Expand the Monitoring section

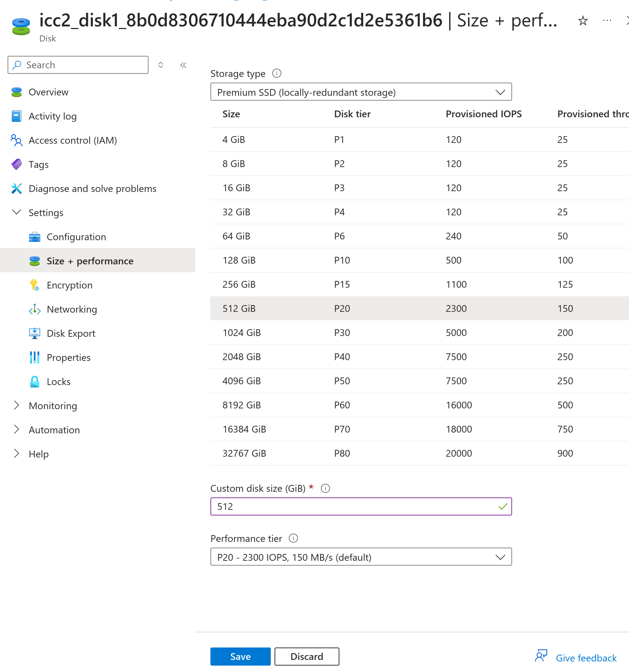pyautogui.click(x=17, y=405)
